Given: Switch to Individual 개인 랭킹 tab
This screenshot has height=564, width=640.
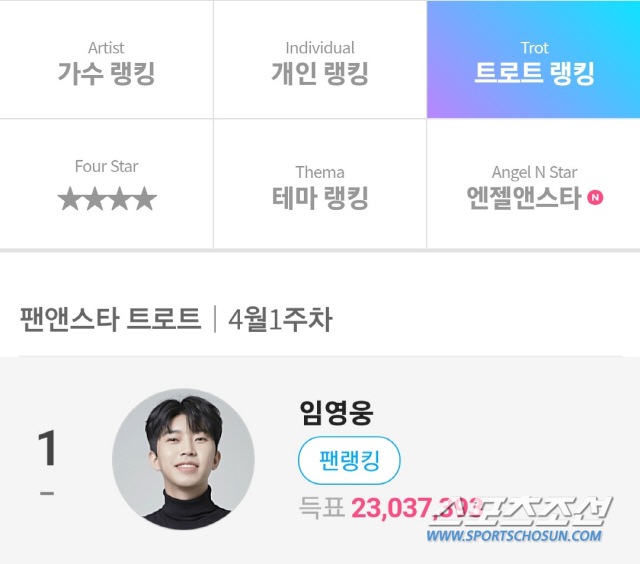Looking at the screenshot, I should [320, 60].
